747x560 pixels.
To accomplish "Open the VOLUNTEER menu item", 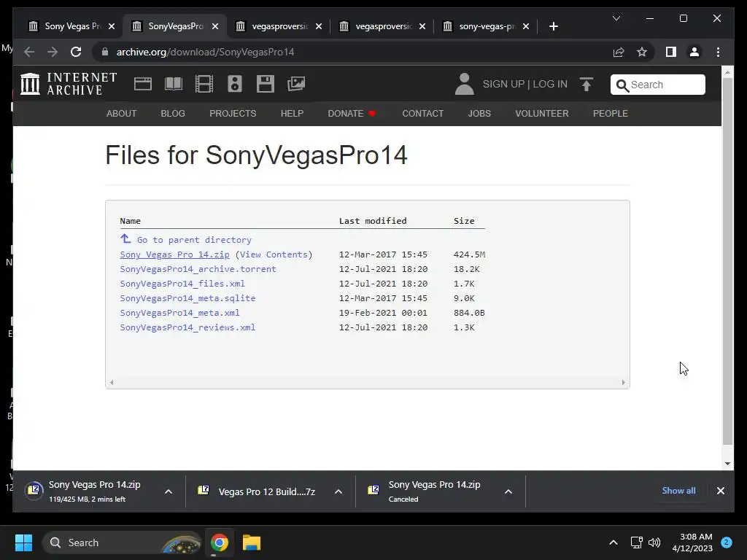I will [x=542, y=113].
